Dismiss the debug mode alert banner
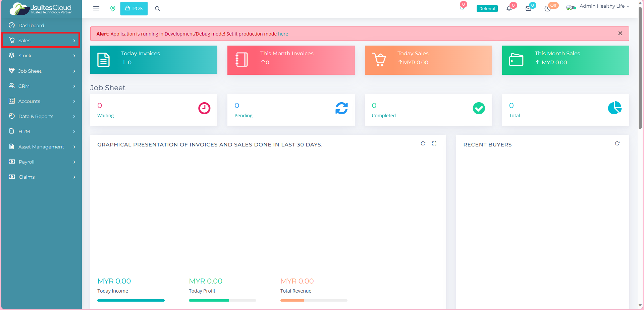644x310 pixels. tap(620, 33)
